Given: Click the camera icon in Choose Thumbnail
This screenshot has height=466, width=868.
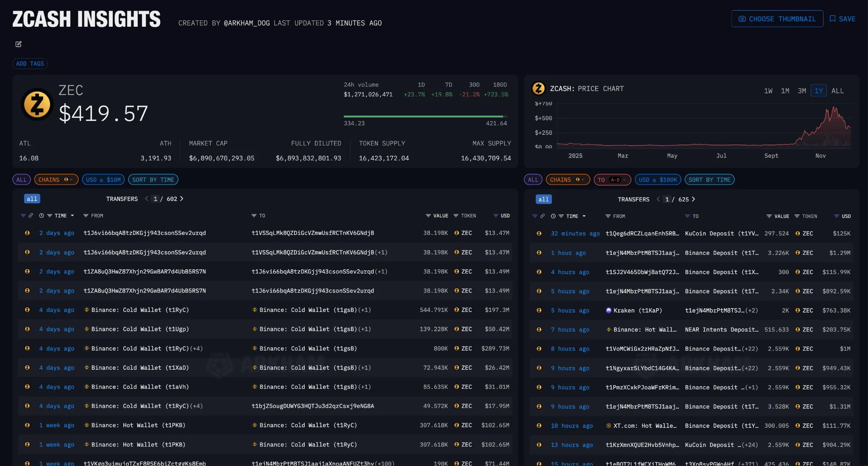Looking at the screenshot, I should tap(742, 19).
